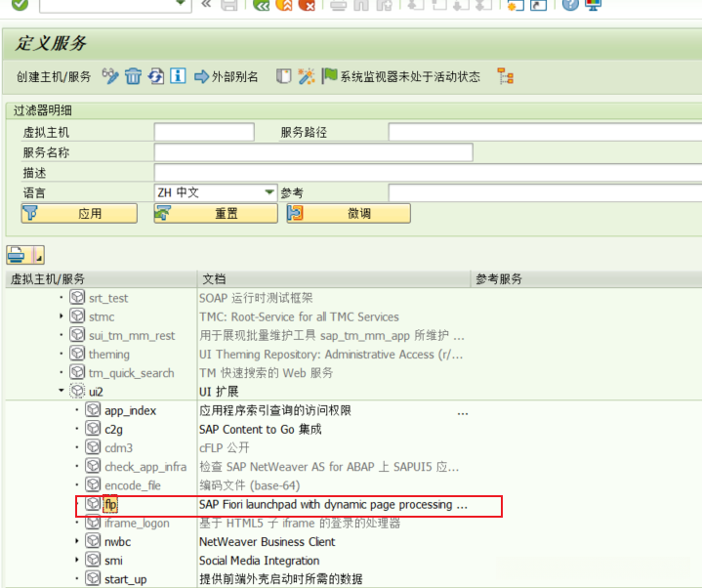Click the 外部别名 button
702x588 pixels.
click(x=227, y=76)
